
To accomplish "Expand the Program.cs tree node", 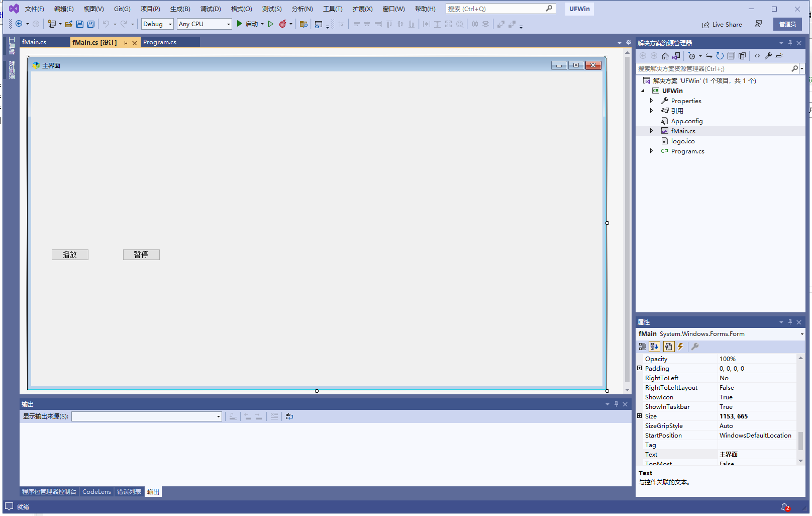I will 652,151.
